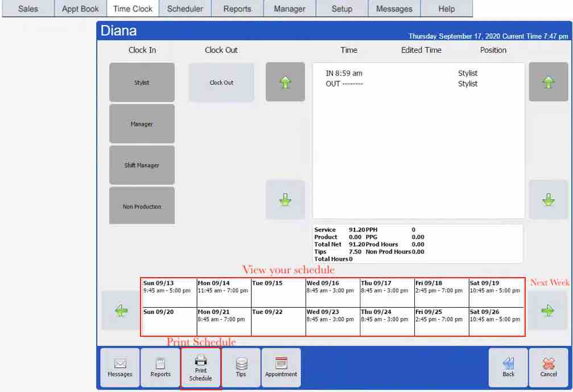
Task: Switch to the Setup tab
Action: tap(341, 9)
